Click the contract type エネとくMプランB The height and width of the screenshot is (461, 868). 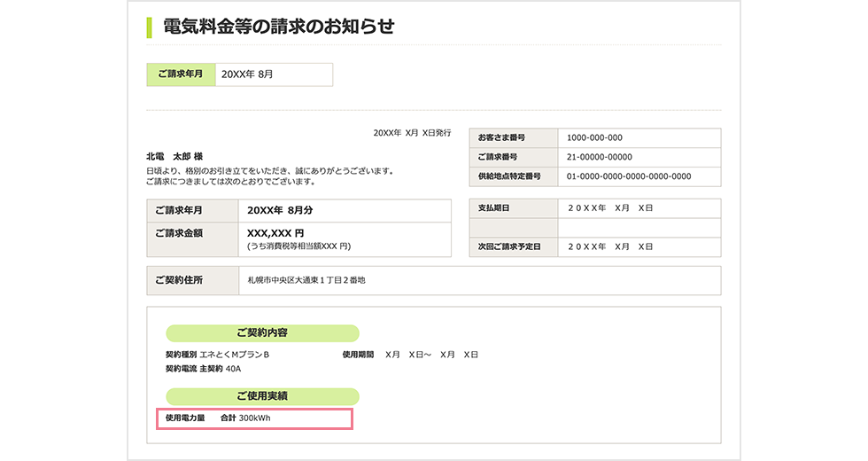[x=235, y=355]
